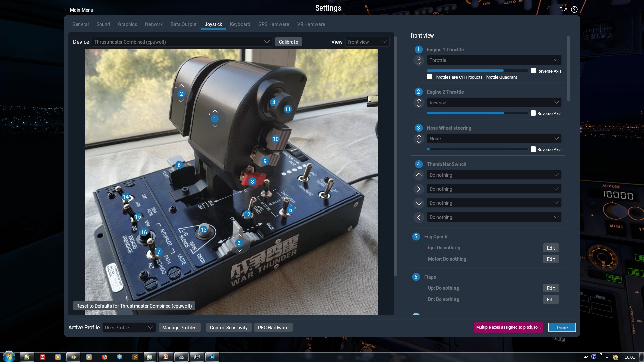Open the settings sliders icon in header
The height and width of the screenshot is (362, 644).
[563, 9]
